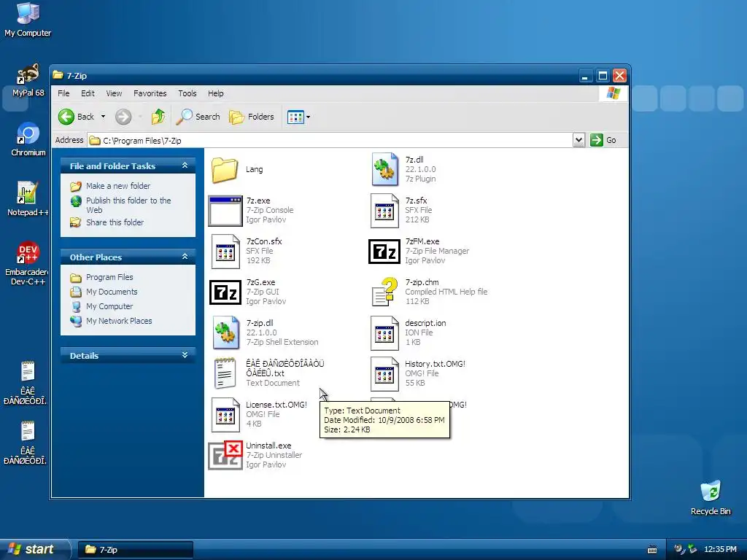Select the Uninstall.exe uninstaller icon
Image resolution: width=747 pixels, height=560 pixels.
click(225, 455)
